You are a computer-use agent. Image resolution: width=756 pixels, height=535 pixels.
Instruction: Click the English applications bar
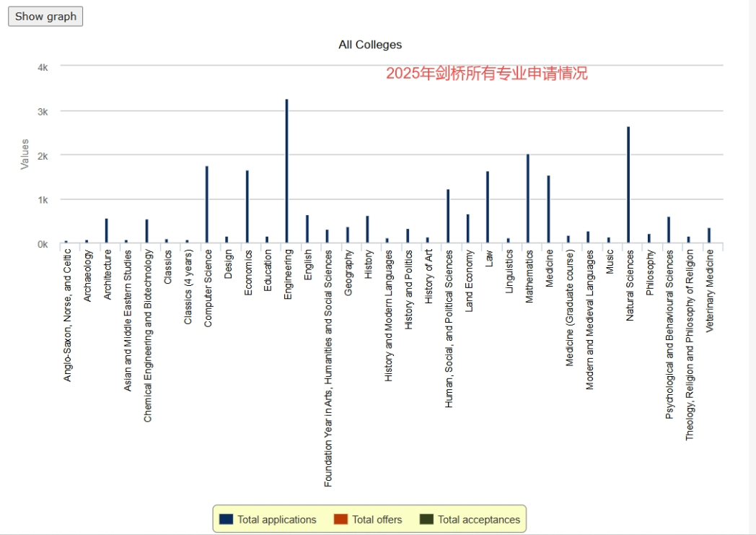[307, 229]
